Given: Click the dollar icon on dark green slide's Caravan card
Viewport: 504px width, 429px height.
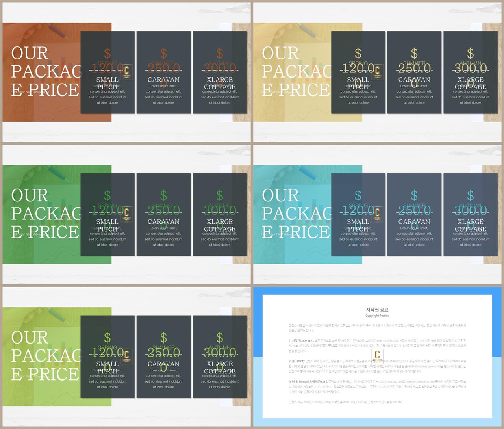Looking at the screenshot, I should [x=163, y=195].
